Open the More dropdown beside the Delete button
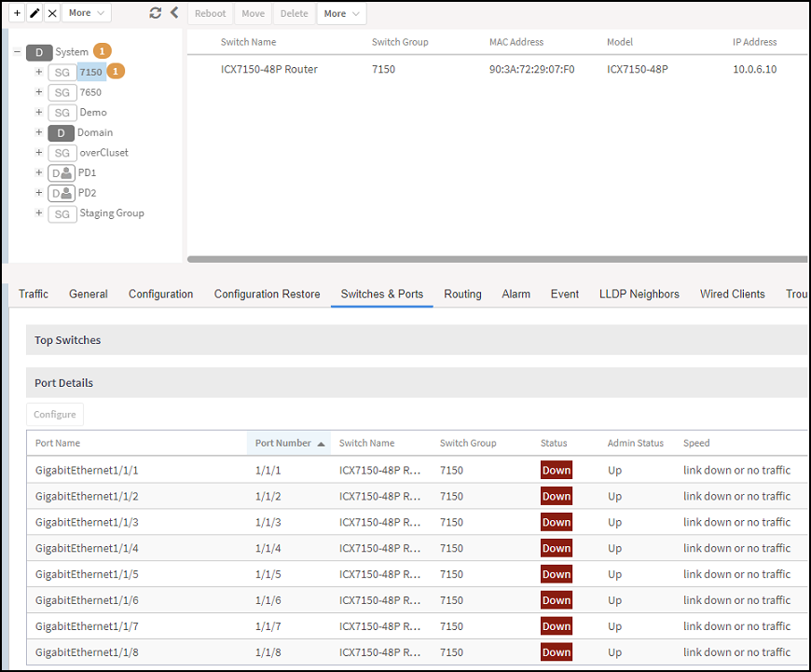811x672 pixels. pos(341,13)
